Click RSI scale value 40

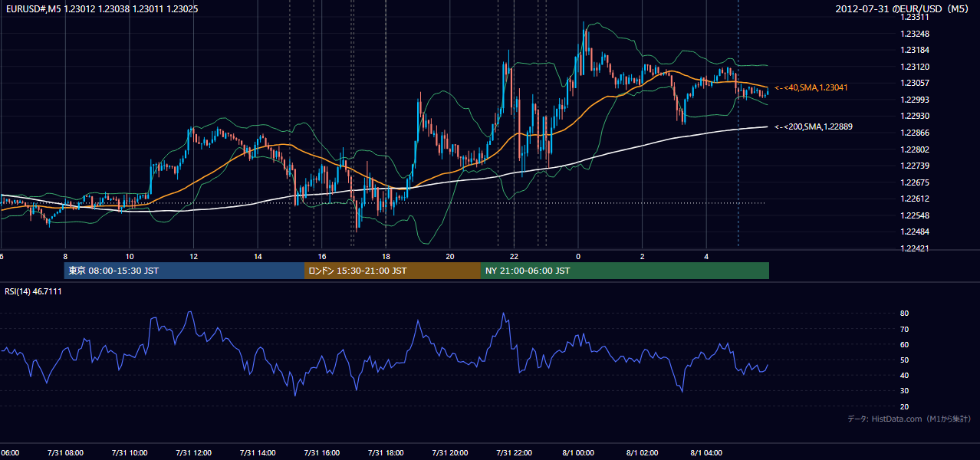coord(905,375)
